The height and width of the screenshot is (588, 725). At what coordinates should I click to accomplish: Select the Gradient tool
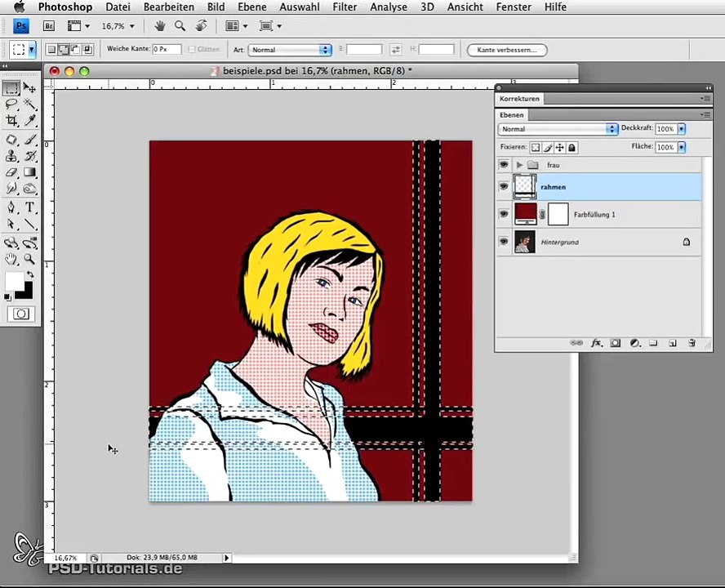click(29, 172)
